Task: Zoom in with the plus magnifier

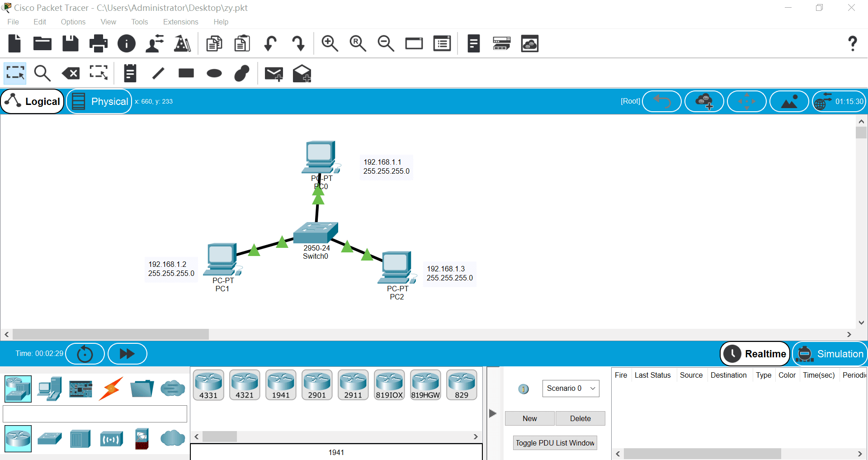Action: (x=330, y=44)
